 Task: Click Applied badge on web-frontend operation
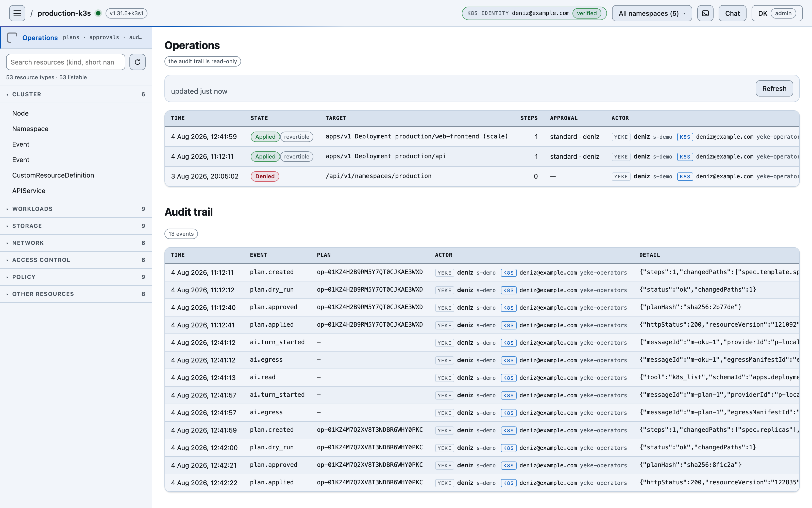coord(265,137)
